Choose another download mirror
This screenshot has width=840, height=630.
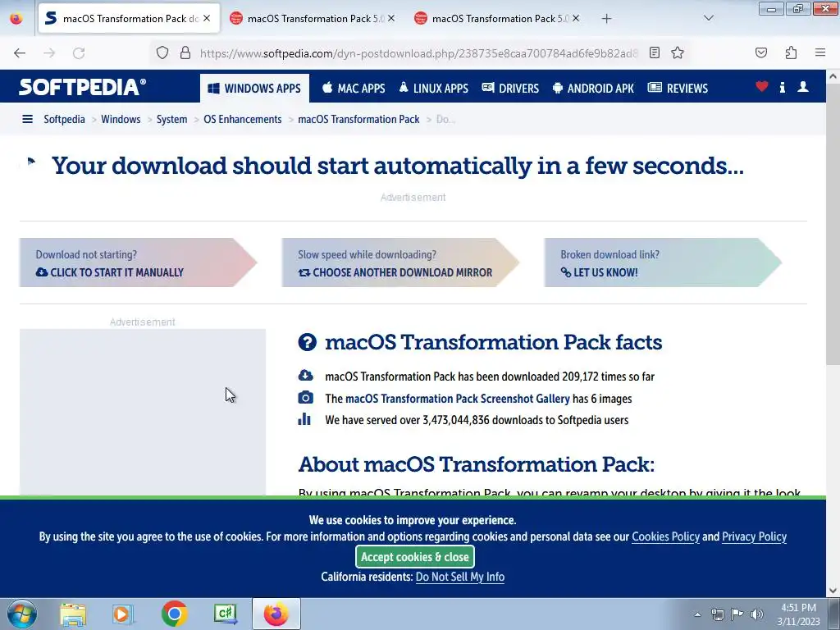click(400, 262)
